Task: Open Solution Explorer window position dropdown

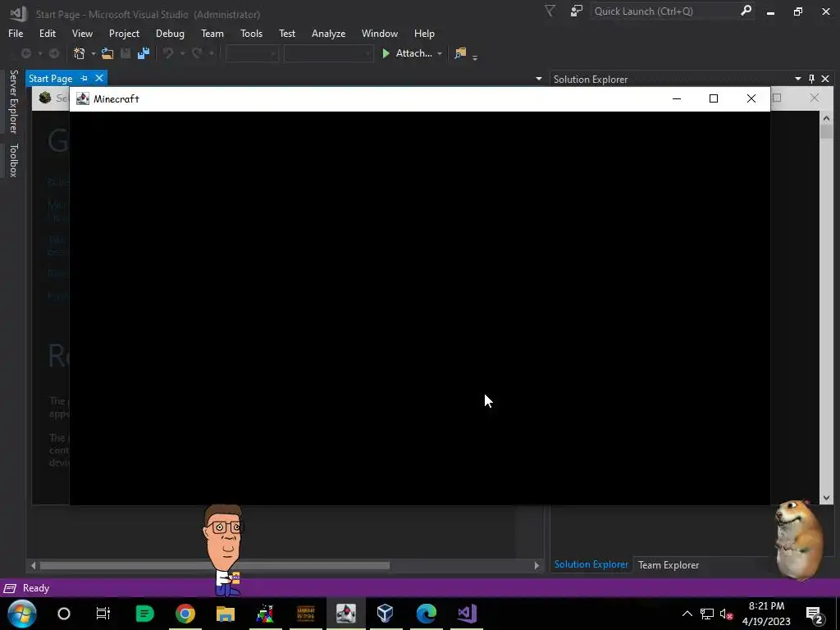Action: [x=797, y=79]
